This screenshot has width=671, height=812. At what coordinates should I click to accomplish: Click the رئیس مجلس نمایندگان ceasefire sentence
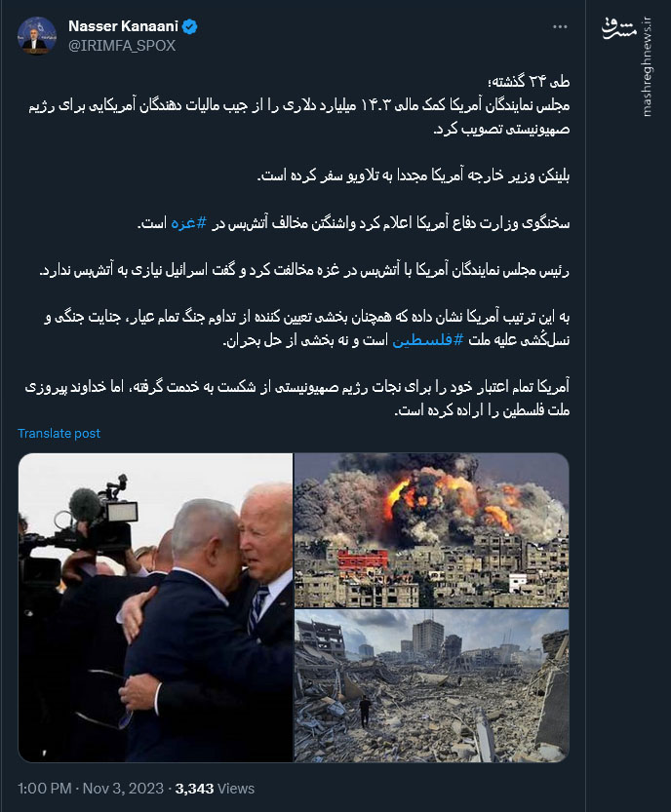pos(304,270)
